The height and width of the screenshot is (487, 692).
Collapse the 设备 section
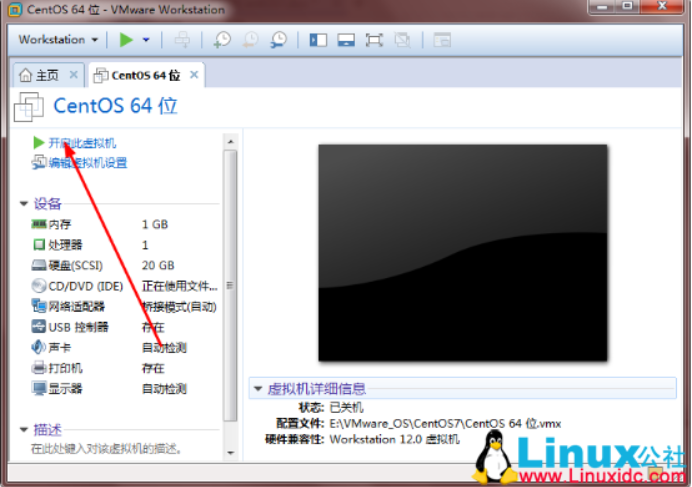[24, 203]
